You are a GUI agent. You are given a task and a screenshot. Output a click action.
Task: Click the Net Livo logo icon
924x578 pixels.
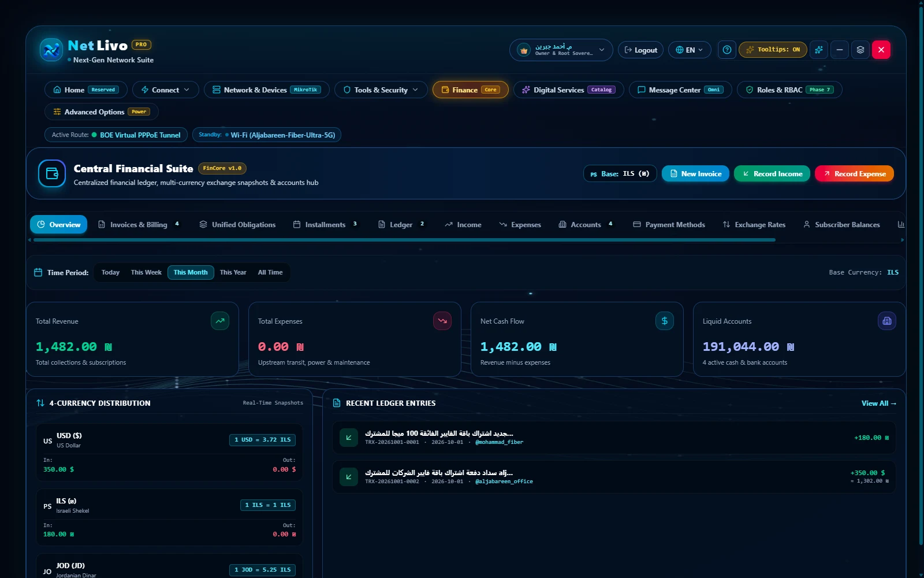pyautogui.click(x=51, y=50)
